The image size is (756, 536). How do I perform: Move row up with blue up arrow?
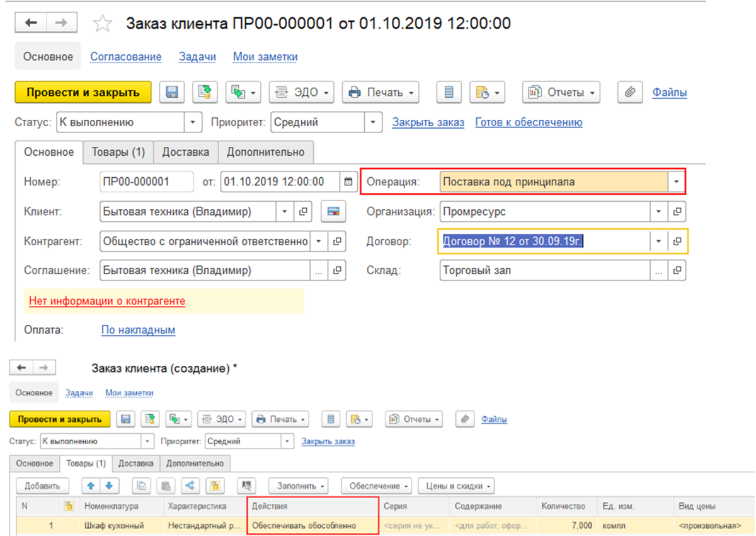point(91,486)
